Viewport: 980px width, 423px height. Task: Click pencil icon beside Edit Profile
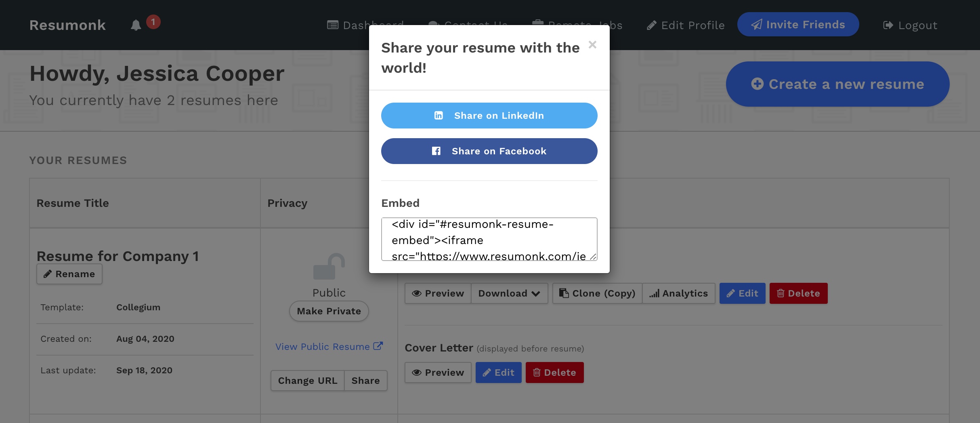point(651,25)
